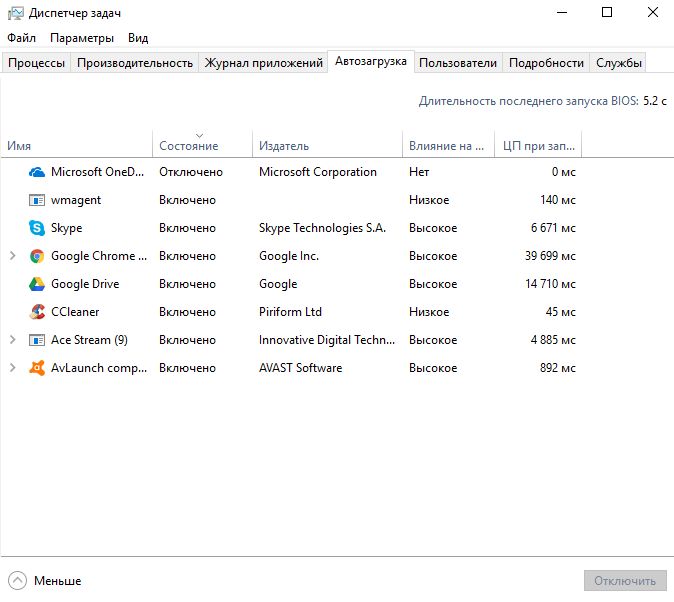The width and height of the screenshot is (674, 602).
Task: Select the Microsoft OneD... name text
Action: coord(97,172)
